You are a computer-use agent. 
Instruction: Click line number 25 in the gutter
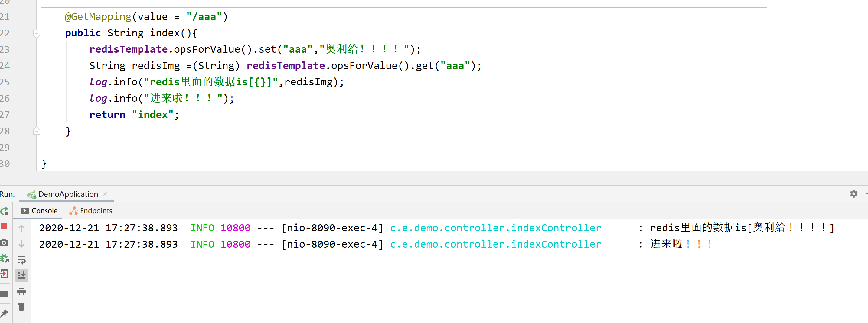coord(5,82)
